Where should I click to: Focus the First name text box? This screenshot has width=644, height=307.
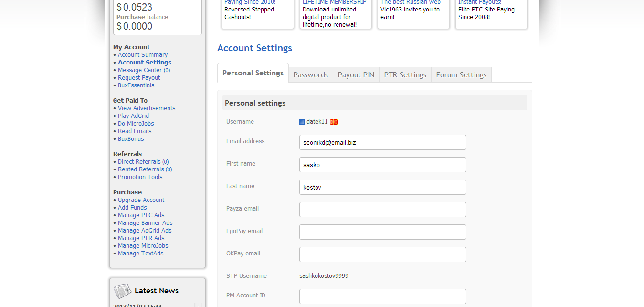(382, 165)
